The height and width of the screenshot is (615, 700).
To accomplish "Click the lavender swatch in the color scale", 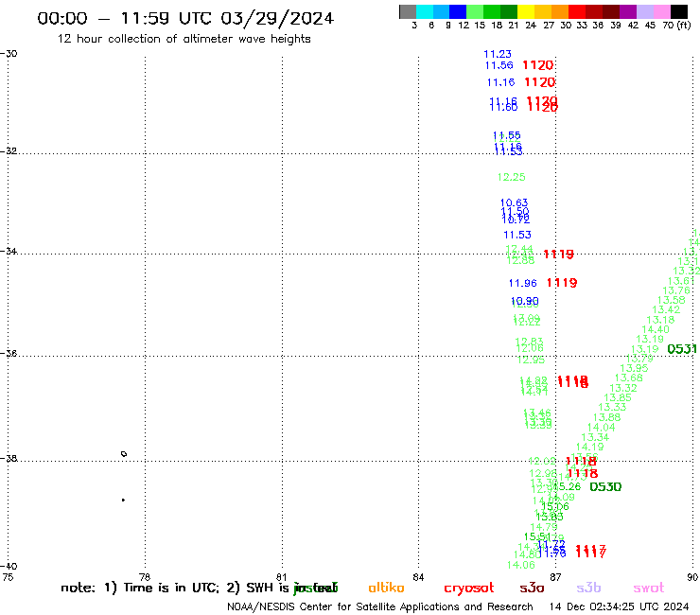I will 644,11.
